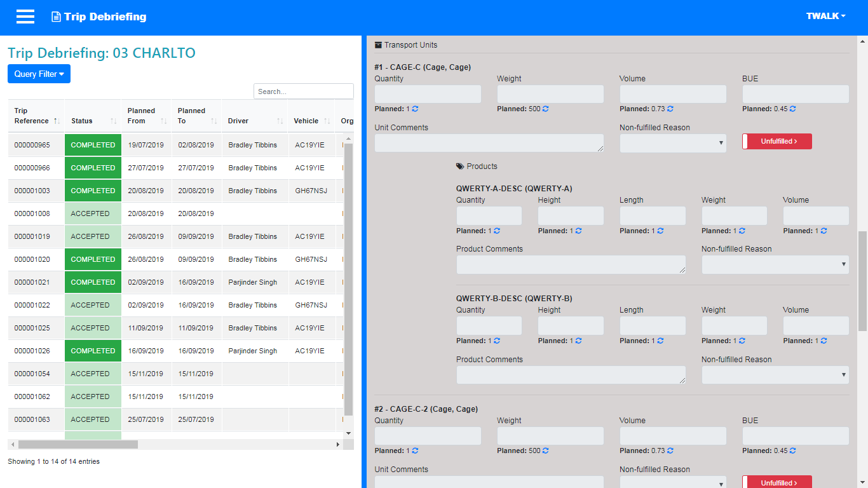Refresh planned Quantity for CAGE-C unit

click(415, 109)
